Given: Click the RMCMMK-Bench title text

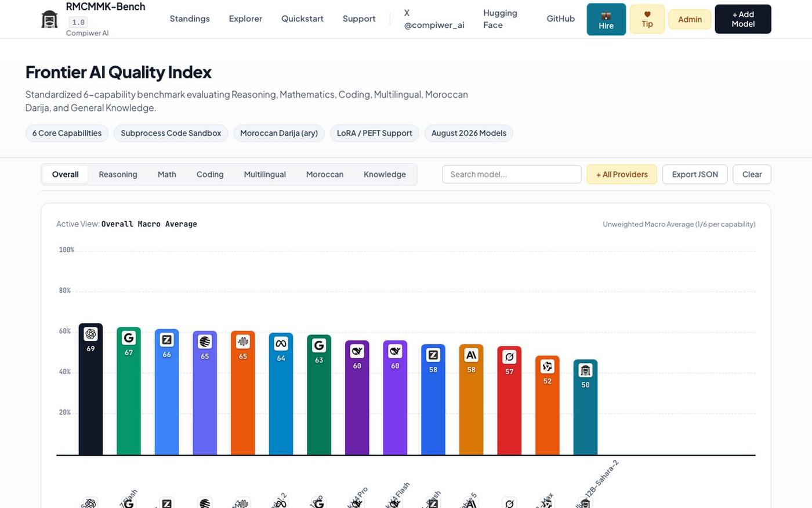Looking at the screenshot, I should [106, 6].
